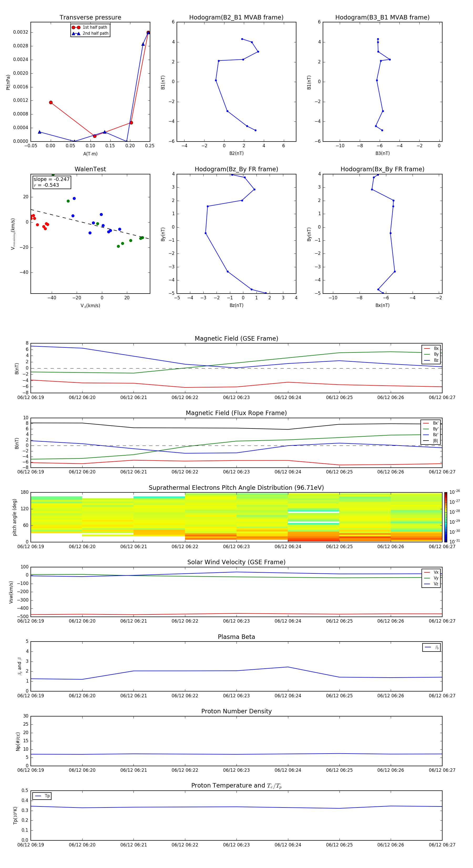Click the 'Magnetic Field (GSE Frame)' title
473x868 pixels.
pos(236,339)
